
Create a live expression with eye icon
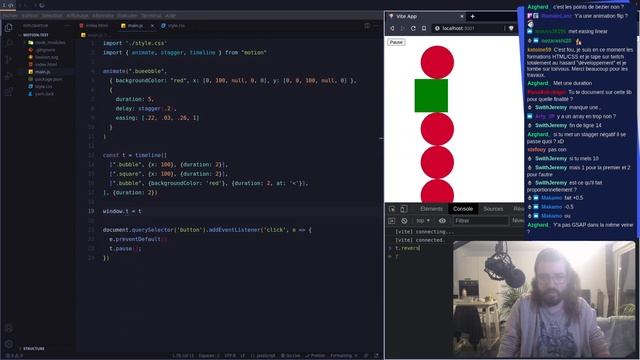point(442,221)
